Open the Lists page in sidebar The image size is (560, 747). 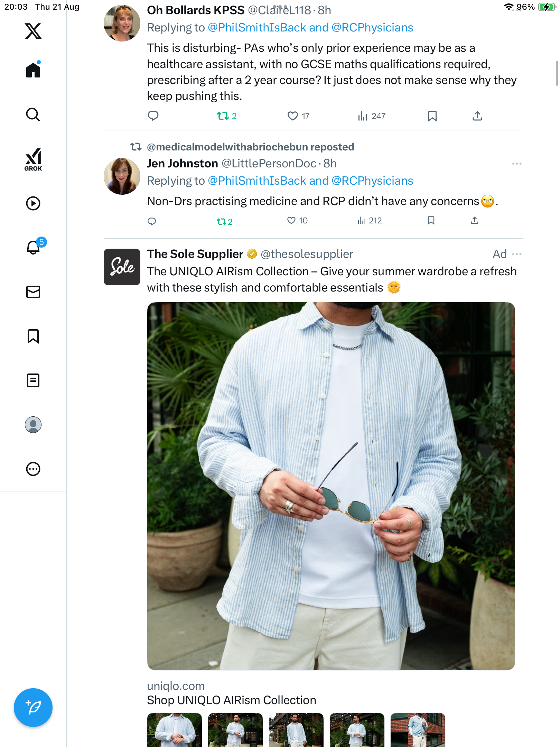coord(33,380)
